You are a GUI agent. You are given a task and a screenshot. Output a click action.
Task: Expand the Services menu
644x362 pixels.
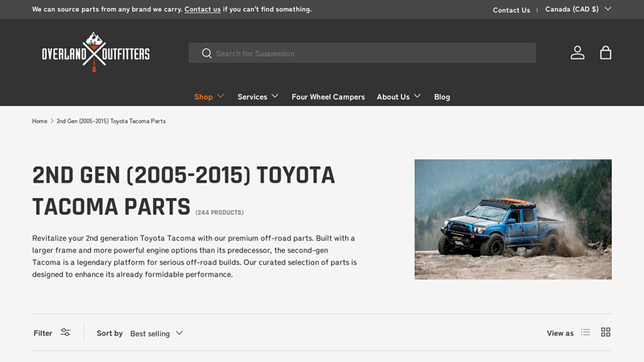[x=258, y=97]
